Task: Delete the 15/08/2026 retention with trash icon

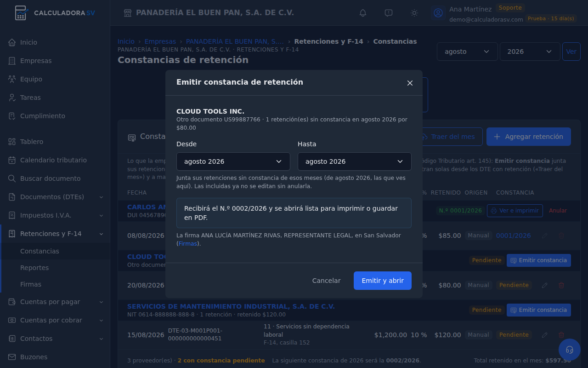Action: coord(561,335)
